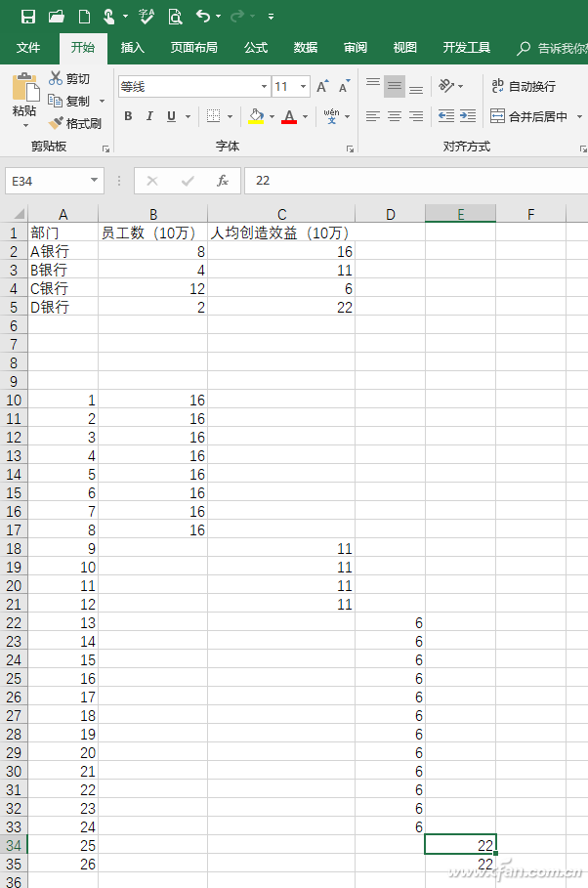Open the fill color dropdown arrow
Image resolution: width=588 pixels, height=888 pixels.
[272, 116]
